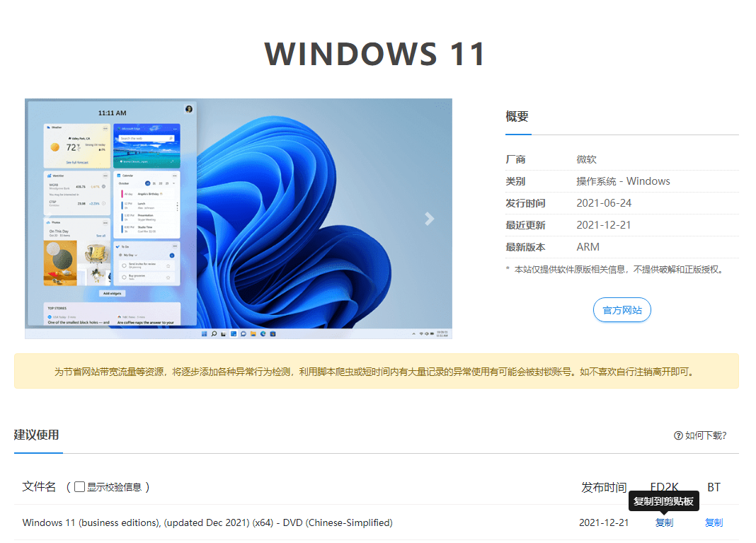The width and height of the screenshot is (756, 543).
Task: Select the 概要 section tab
Action: coord(517,117)
